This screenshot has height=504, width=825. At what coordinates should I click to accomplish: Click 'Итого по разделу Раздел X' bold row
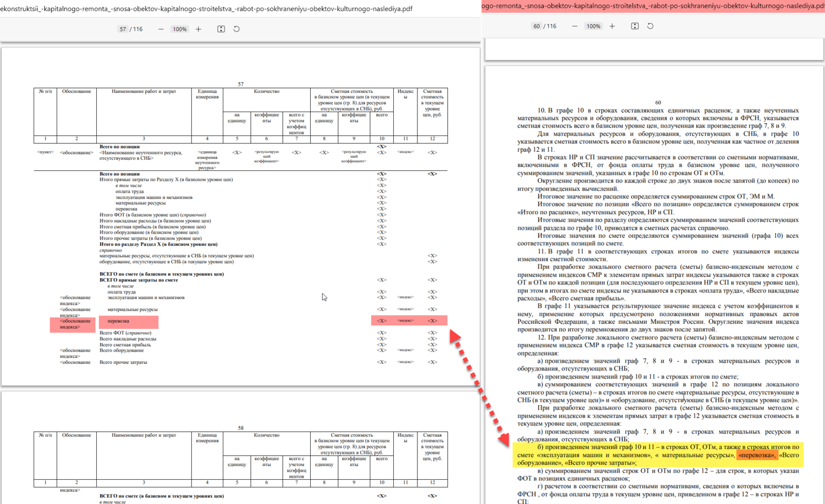158,244
